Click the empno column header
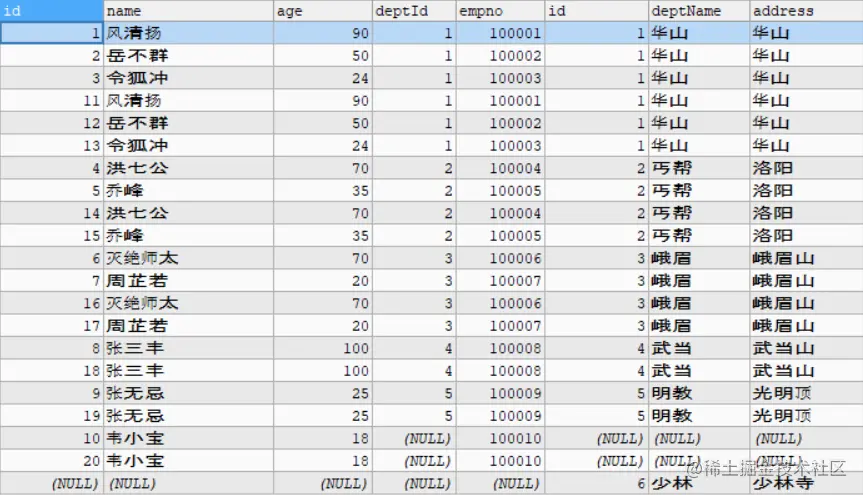 click(x=500, y=11)
